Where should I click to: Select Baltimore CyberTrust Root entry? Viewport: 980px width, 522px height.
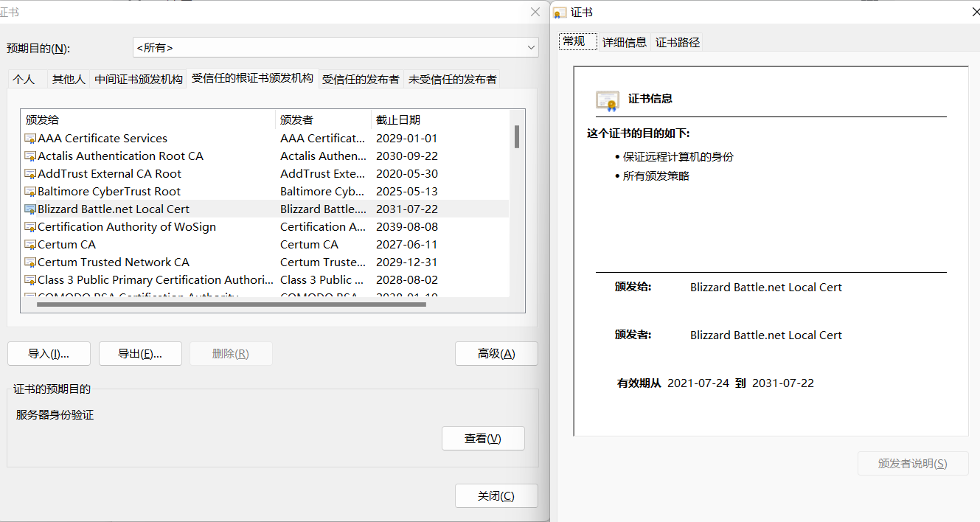click(x=109, y=192)
